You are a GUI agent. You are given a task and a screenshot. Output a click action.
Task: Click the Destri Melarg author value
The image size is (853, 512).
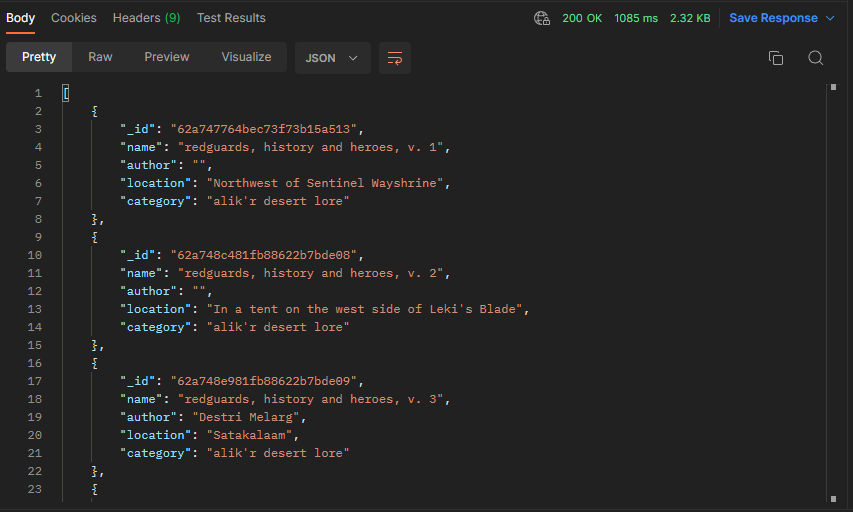tap(246, 417)
